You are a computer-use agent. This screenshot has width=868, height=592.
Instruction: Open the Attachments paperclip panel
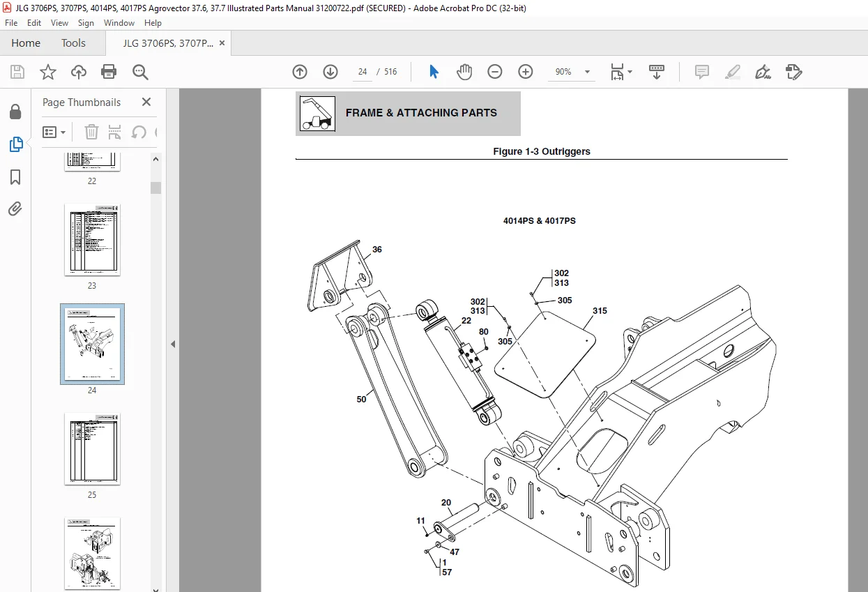click(x=15, y=208)
